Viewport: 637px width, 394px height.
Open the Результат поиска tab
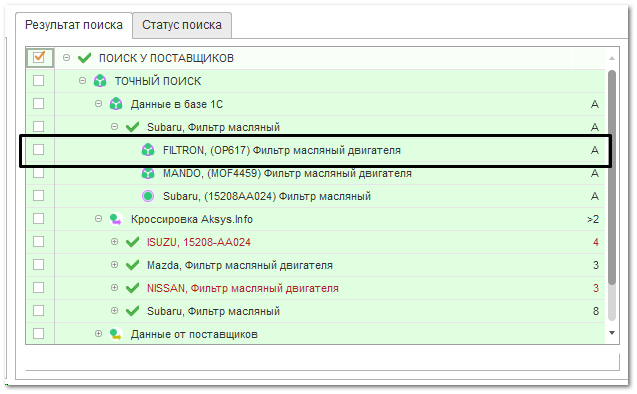[74, 25]
